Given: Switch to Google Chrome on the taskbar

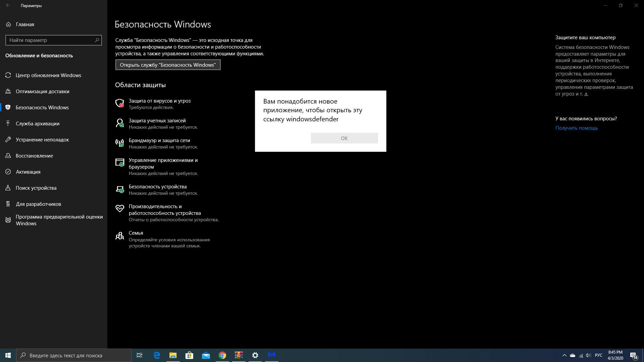Looking at the screenshot, I should coord(222,355).
